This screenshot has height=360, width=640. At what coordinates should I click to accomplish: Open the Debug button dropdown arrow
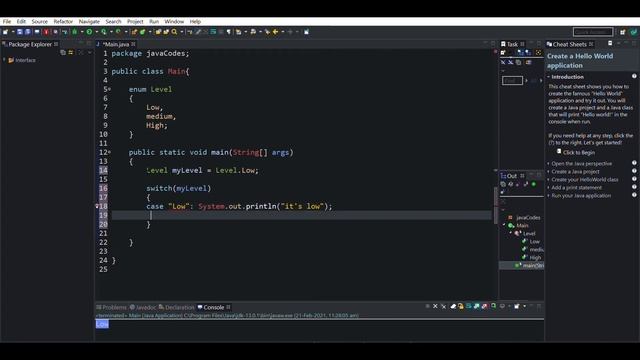82,31
